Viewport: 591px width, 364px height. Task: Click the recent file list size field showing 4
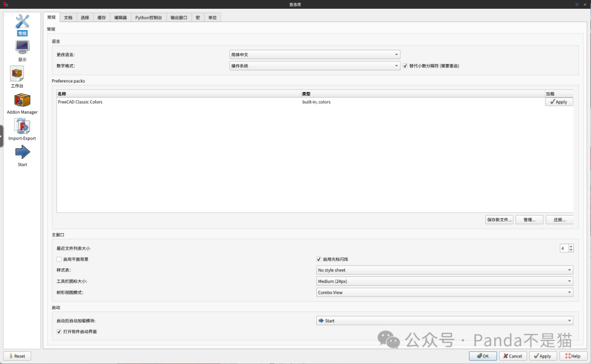tap(564, 248)
